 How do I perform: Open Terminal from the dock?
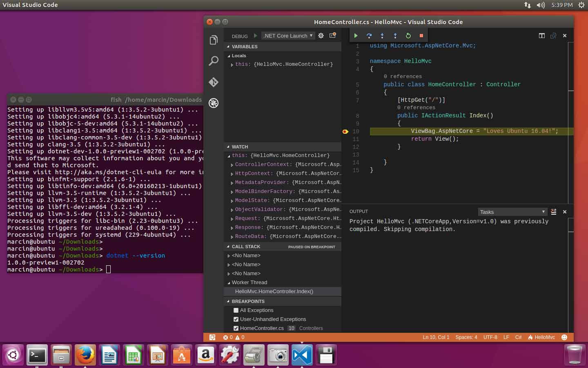pyautogui.click(x=37, y=355)
